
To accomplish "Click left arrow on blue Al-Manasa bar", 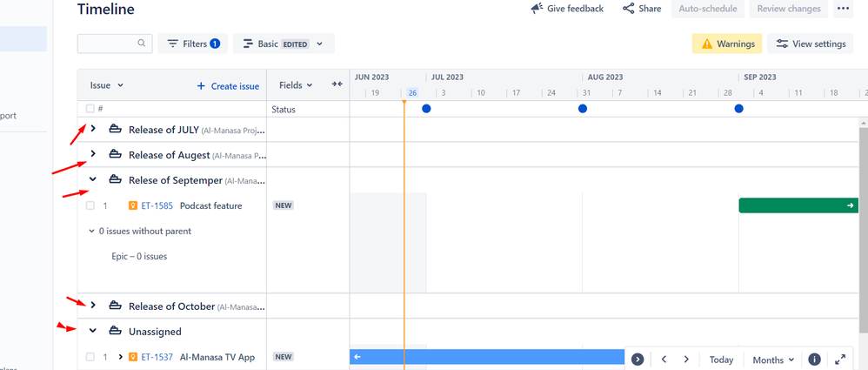I will pos(357,357).
